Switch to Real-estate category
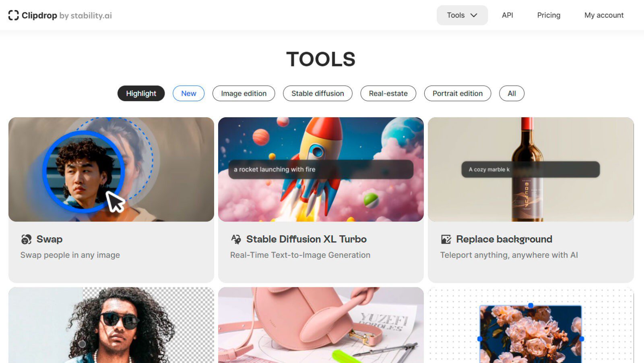 coord(388,93)
